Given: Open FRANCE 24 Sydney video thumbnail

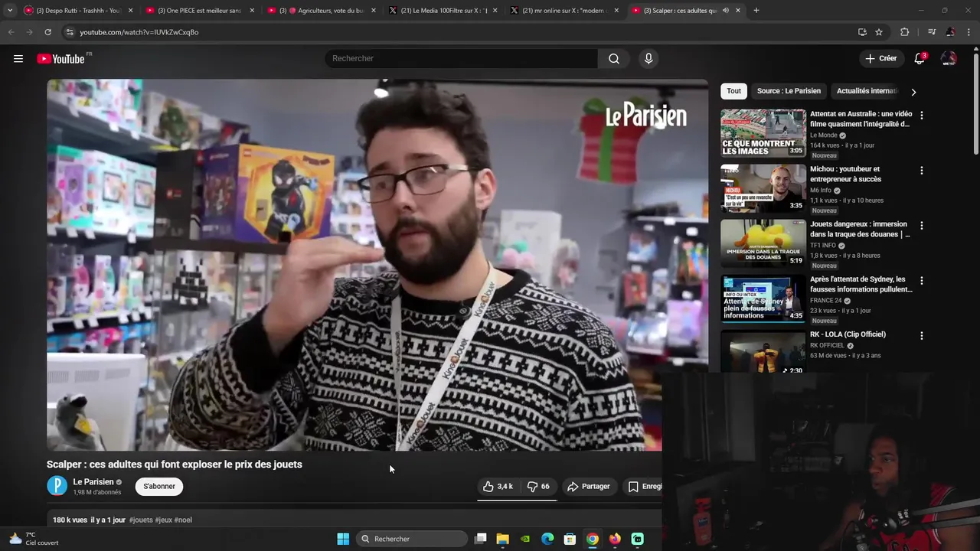Looking at the screenshot, I should 763,298.
